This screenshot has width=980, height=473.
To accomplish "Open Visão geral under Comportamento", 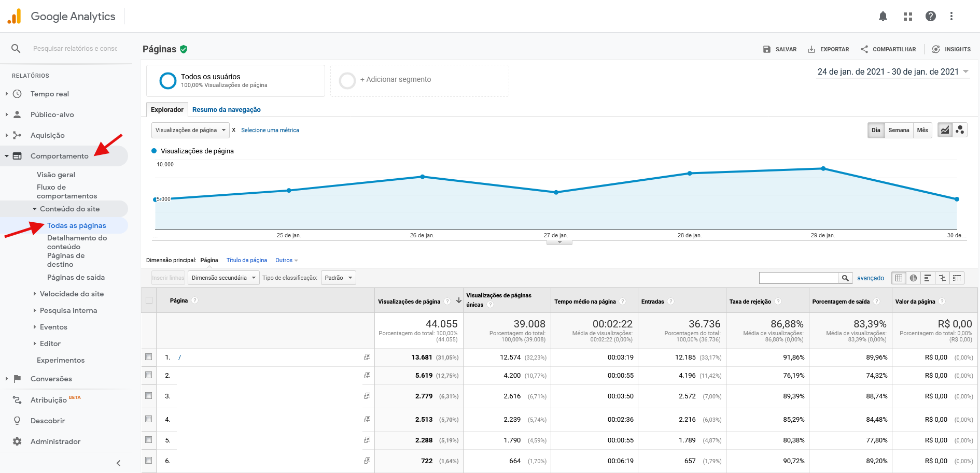I will click(x=56, y=175).
